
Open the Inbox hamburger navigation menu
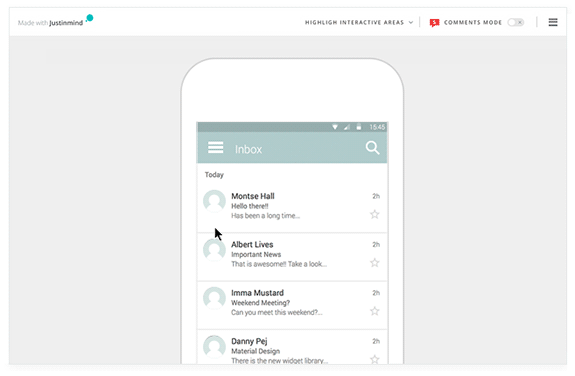click(x=215, y=147)
